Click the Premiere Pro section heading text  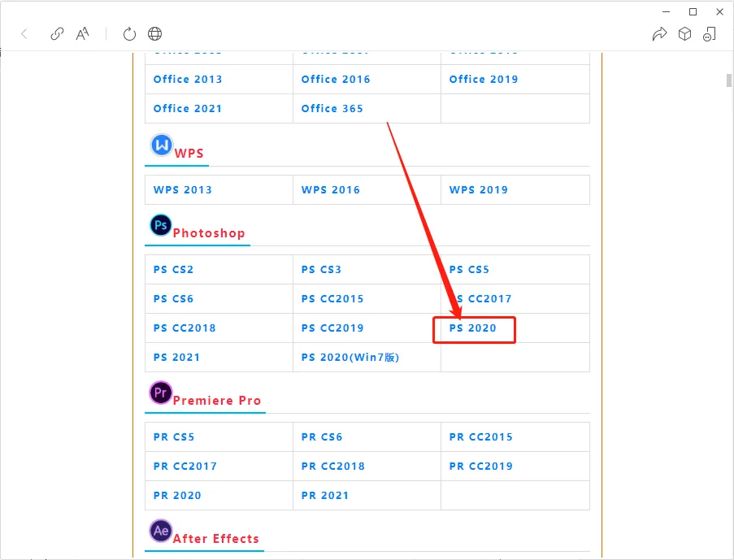pyautogui.click(x=217, y=401)
